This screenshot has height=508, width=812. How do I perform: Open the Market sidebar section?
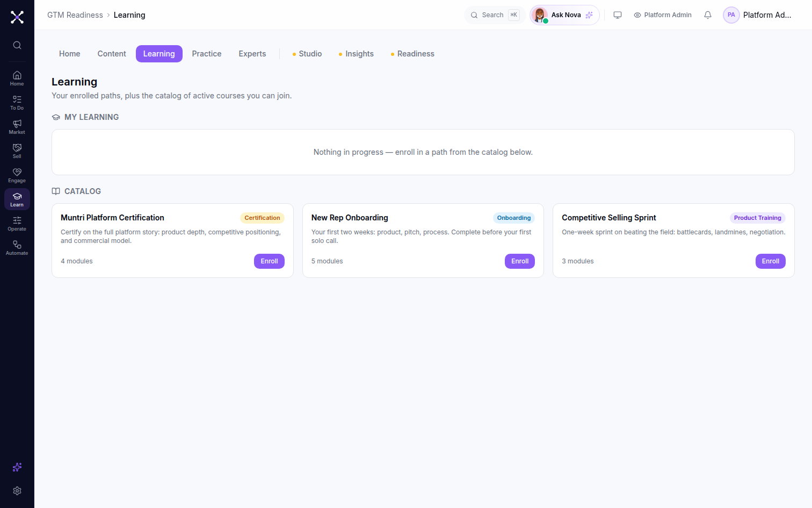click(x=17, y=127)
